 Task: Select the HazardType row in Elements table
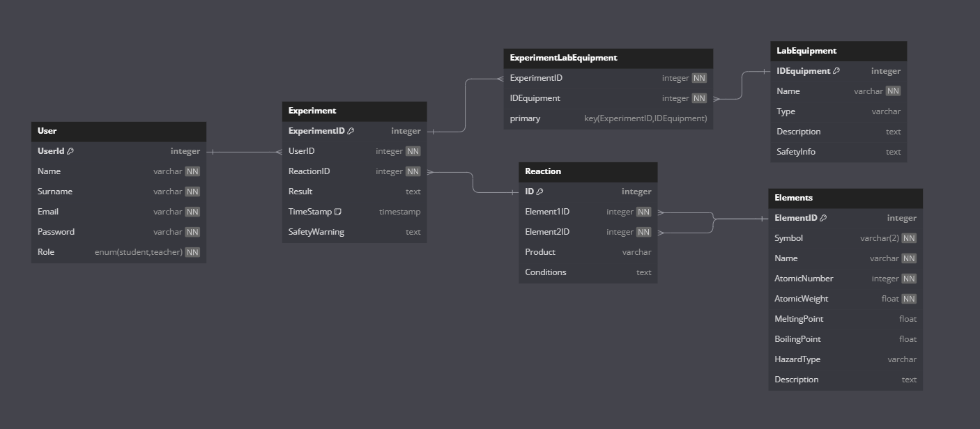tap(845, 359)
